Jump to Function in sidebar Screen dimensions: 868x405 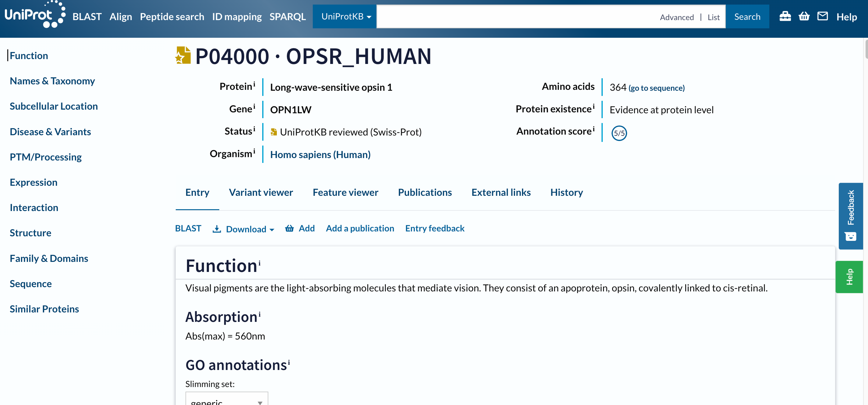pyautogui.click(x=29, y=56)
